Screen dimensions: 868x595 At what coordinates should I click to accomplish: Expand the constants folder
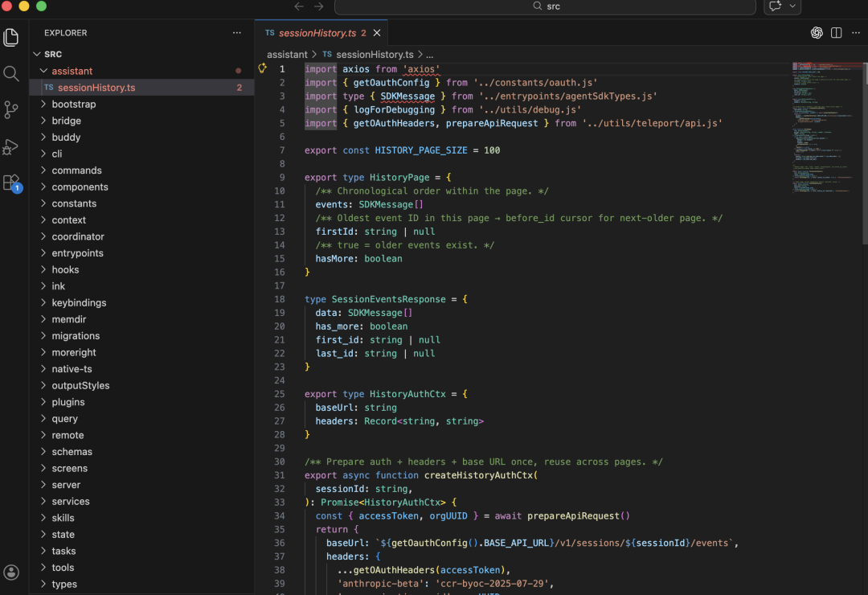point(143,203)
